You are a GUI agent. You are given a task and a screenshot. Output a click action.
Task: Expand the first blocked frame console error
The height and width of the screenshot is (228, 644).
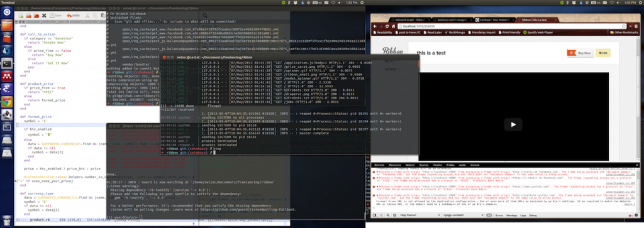[x=377, y=172]
